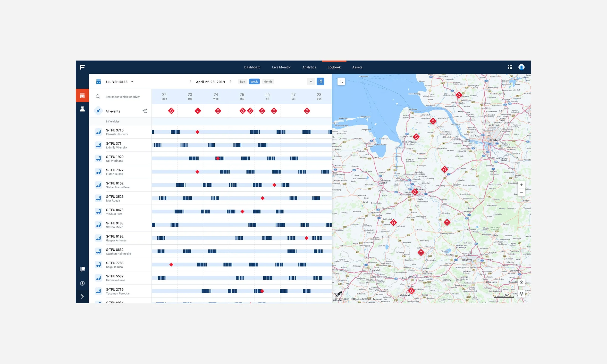
Task: Go to next week arrow
Action: click(231, 82)
